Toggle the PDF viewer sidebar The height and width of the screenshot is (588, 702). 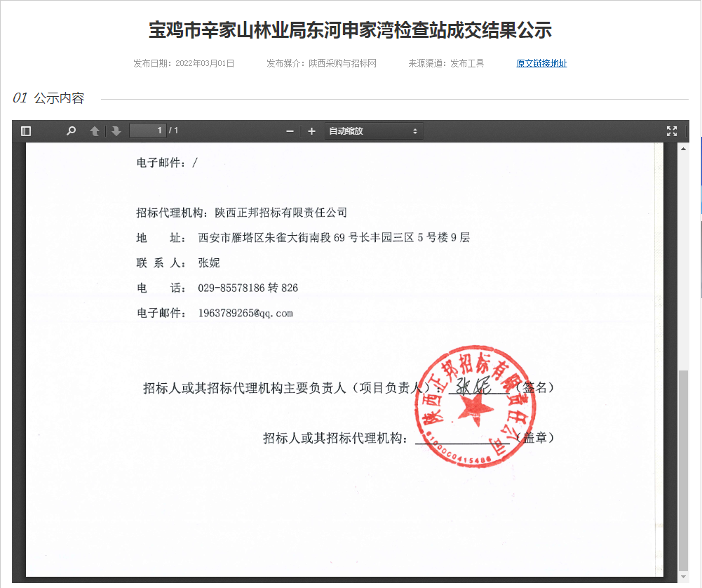tap(26, 131)
